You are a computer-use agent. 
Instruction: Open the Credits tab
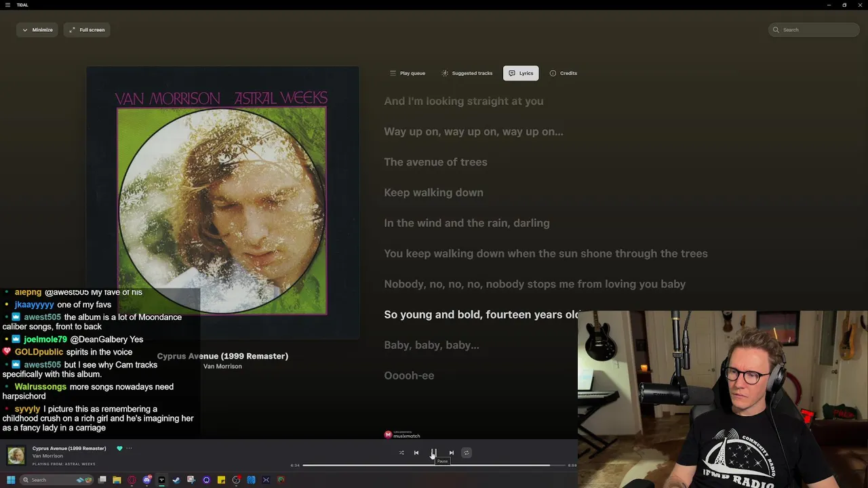(564, 73)
